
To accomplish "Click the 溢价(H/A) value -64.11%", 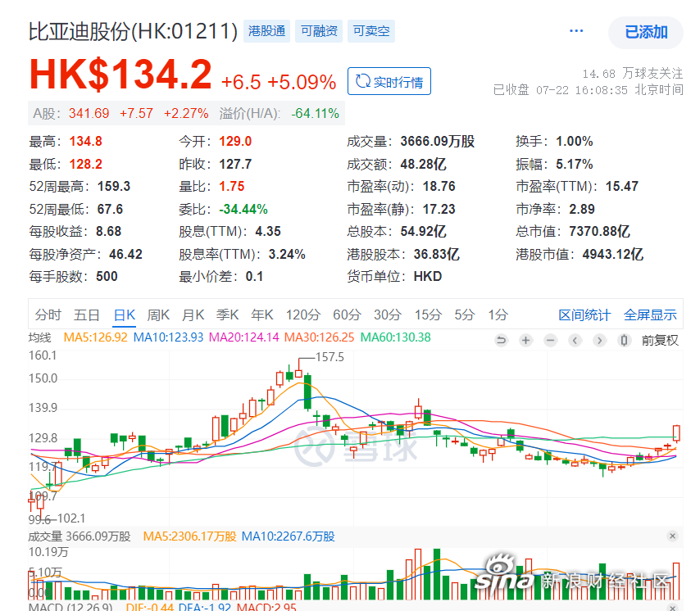I will (x=316, y=113).
